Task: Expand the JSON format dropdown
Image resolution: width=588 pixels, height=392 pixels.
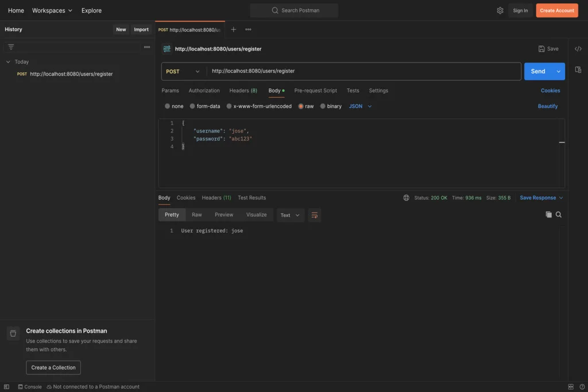Action: click(x=360, y=106)
